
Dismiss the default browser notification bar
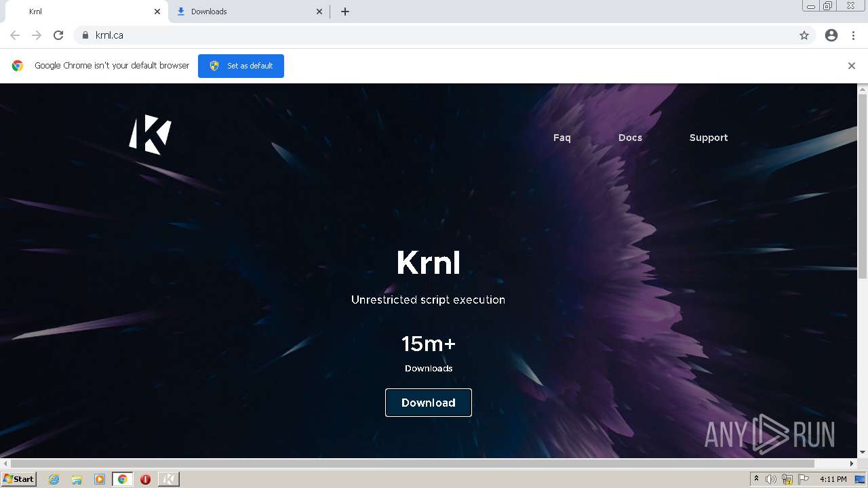coord(852,66)
